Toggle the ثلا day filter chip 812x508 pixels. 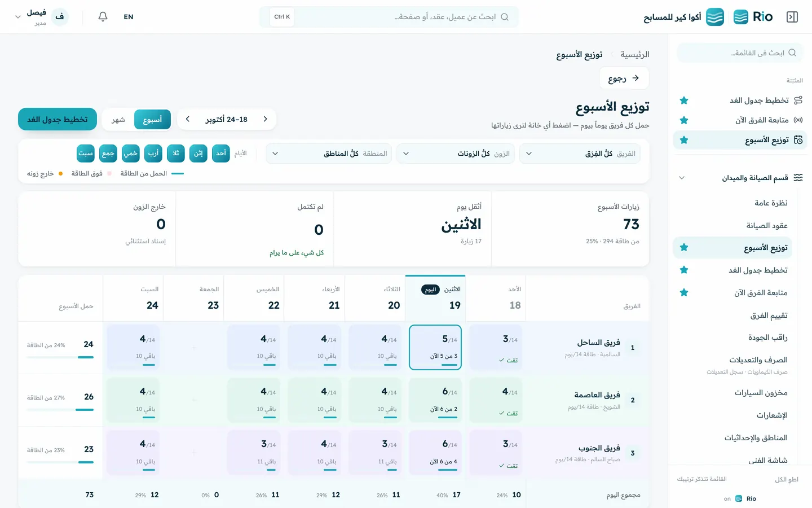[176, 154]
